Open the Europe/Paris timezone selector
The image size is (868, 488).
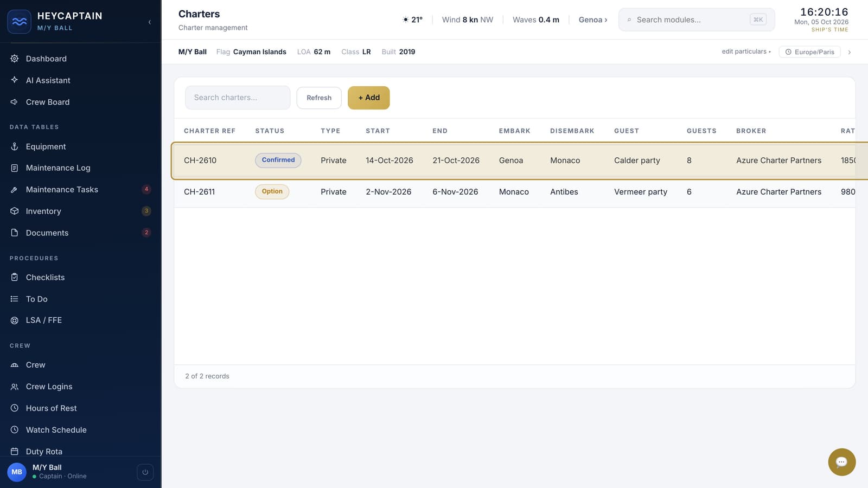click(x=810, y=52)
